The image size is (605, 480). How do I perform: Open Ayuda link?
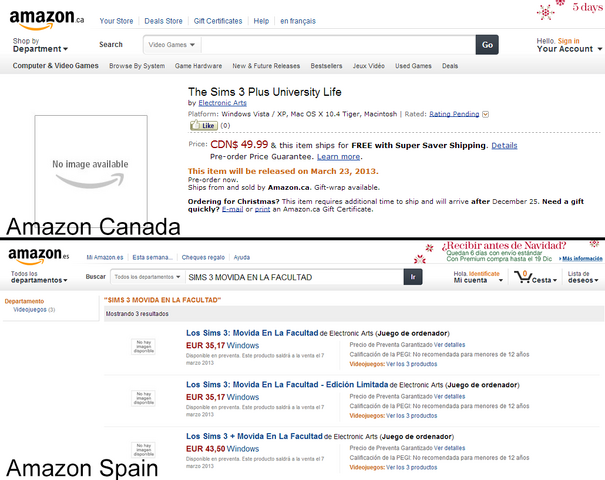tap(242, 257)
